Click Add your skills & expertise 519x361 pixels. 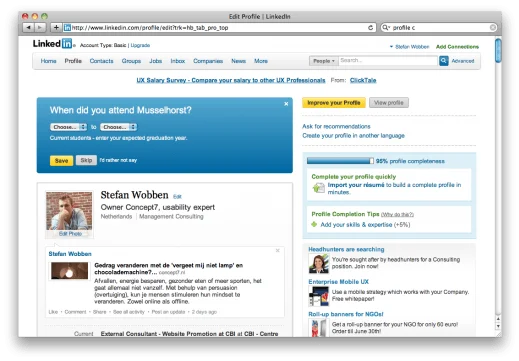pos(356,225)
